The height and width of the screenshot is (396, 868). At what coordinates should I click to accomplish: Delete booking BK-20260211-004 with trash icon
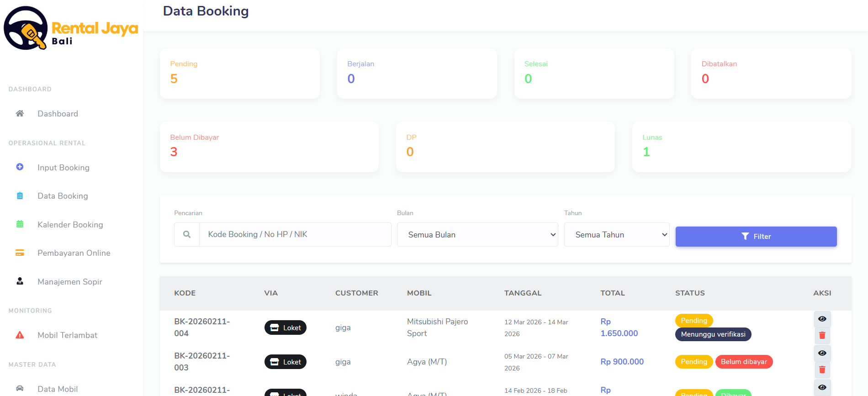tap(822, 336)
